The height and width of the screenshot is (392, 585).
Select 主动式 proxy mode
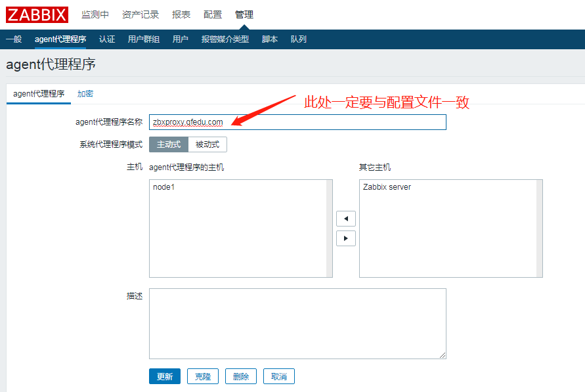tap(169, 144)
